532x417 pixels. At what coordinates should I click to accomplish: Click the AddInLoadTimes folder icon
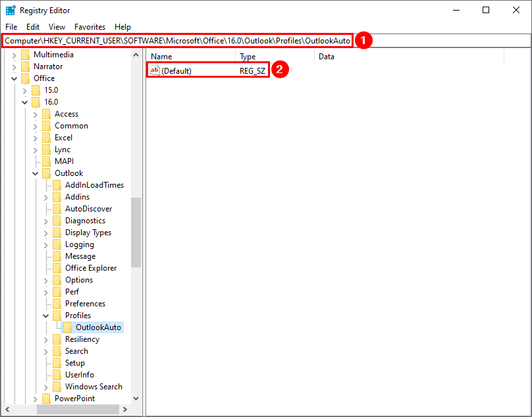pyautogui.click(x=57, y=185)
